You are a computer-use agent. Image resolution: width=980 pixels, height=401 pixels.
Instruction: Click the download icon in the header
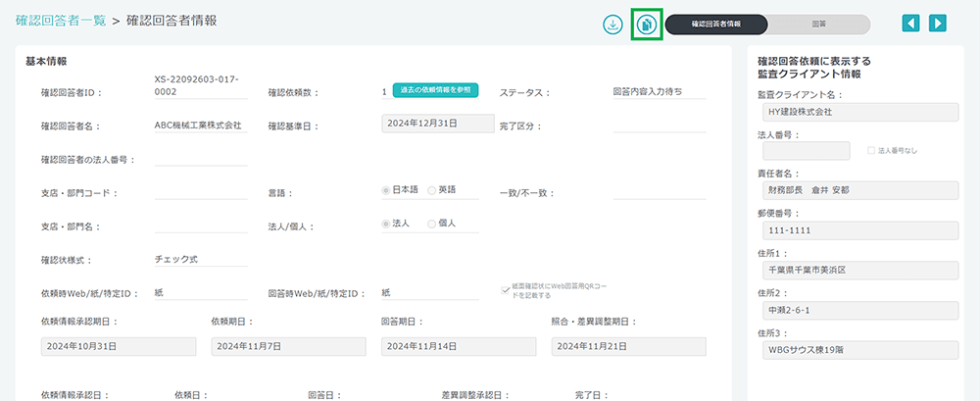613,24
